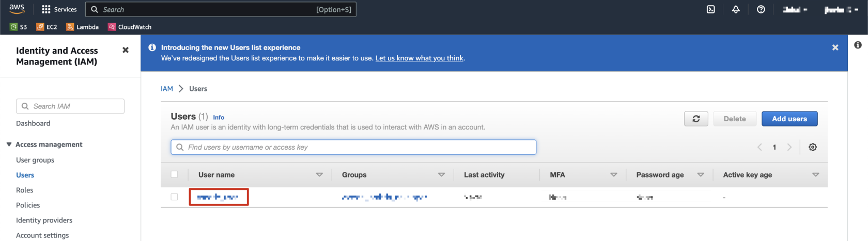Viewport: 868px width, 241px height.
Task: Open Dashboard in the sidebar
Action: tap(33, 123)
